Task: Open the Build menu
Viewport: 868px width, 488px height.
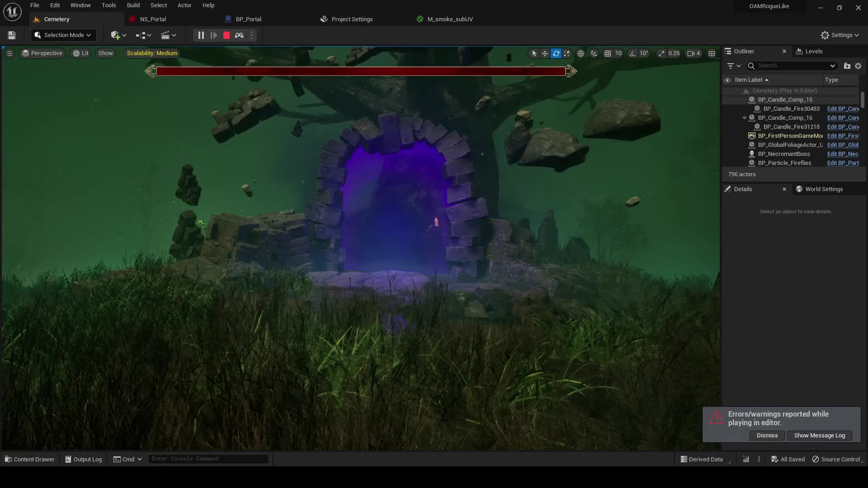Action: click(133, 5)
